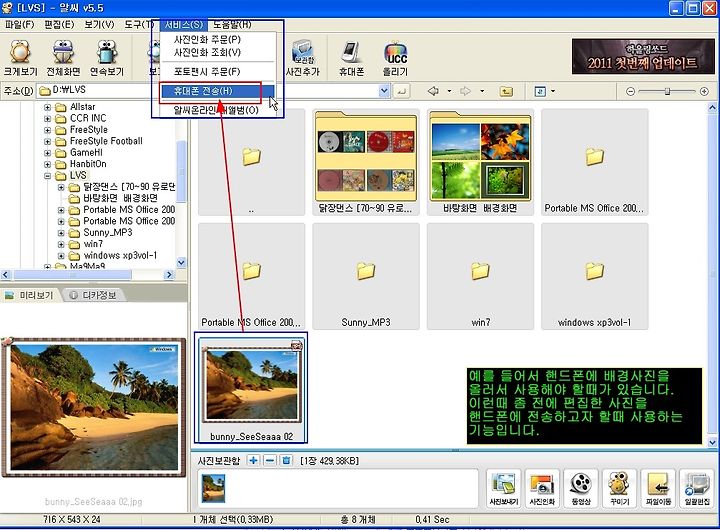The height and width of the screenshot is (530, 720).
Task: Open the 편집(E) menu
Action: point(59,24)
